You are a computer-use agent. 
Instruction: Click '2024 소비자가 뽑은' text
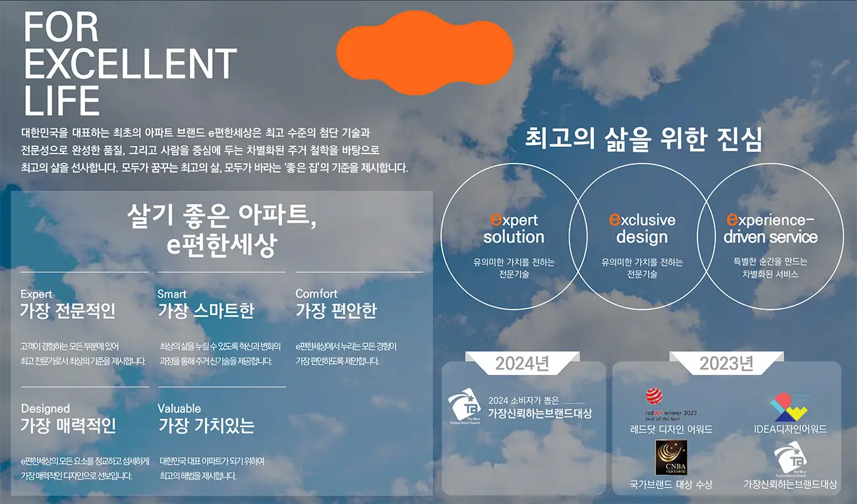[x=523, y=400]
